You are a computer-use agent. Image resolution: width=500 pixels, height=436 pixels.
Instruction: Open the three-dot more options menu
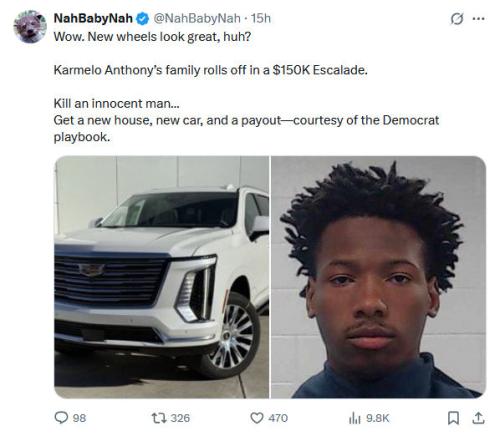click(479, 19)
